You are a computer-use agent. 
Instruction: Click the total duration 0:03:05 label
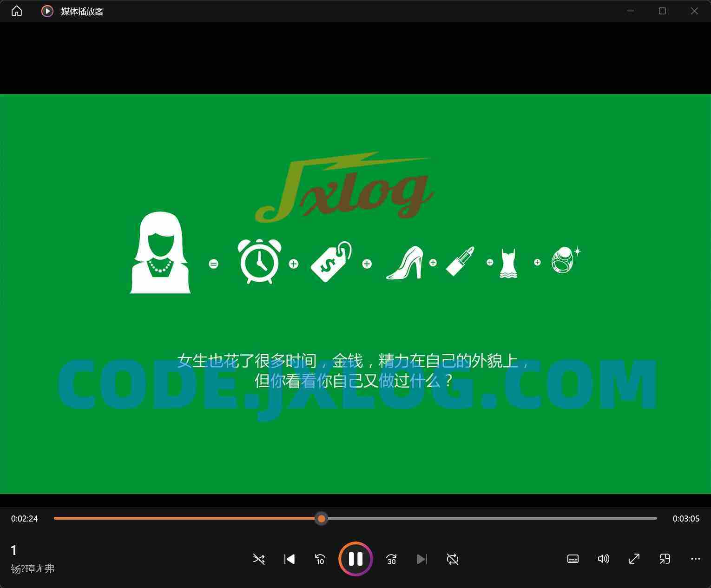[x=686, y=518]
